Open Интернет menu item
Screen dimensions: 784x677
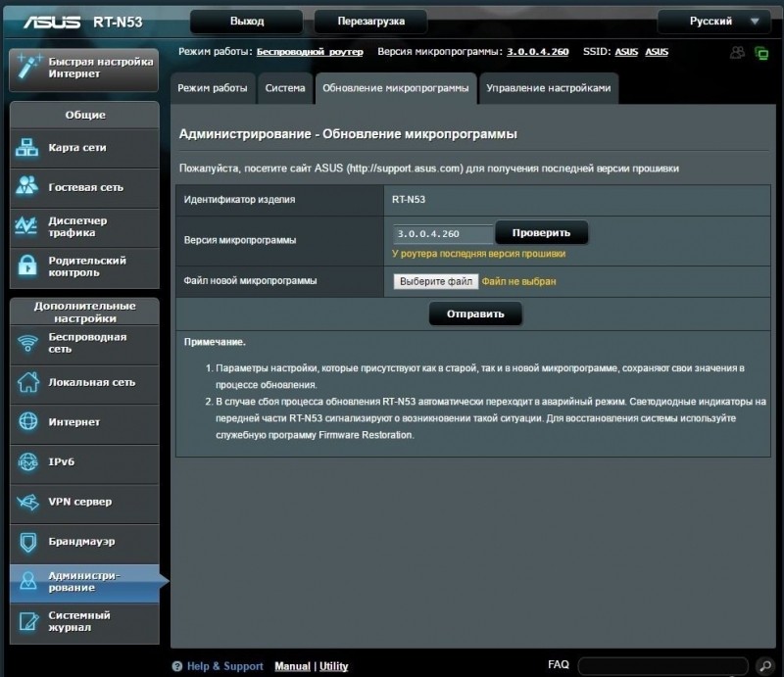[x=84, y=423]
